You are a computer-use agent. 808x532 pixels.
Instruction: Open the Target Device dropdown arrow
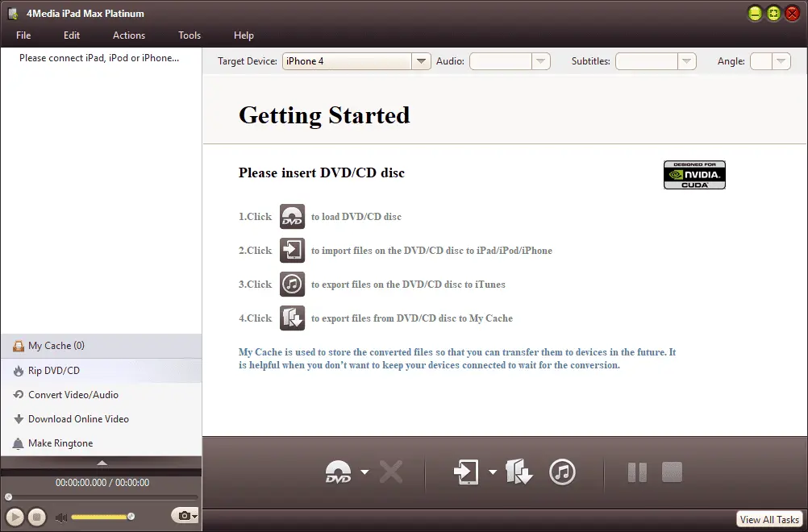(x=421, y=61)
